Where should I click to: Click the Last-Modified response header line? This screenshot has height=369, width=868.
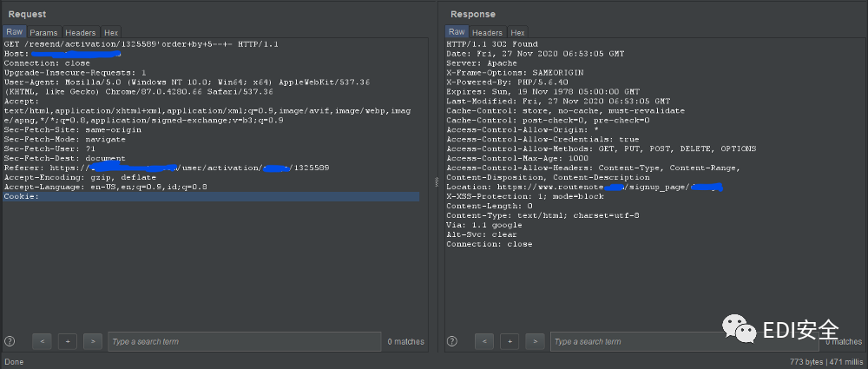tap(558, 102)
